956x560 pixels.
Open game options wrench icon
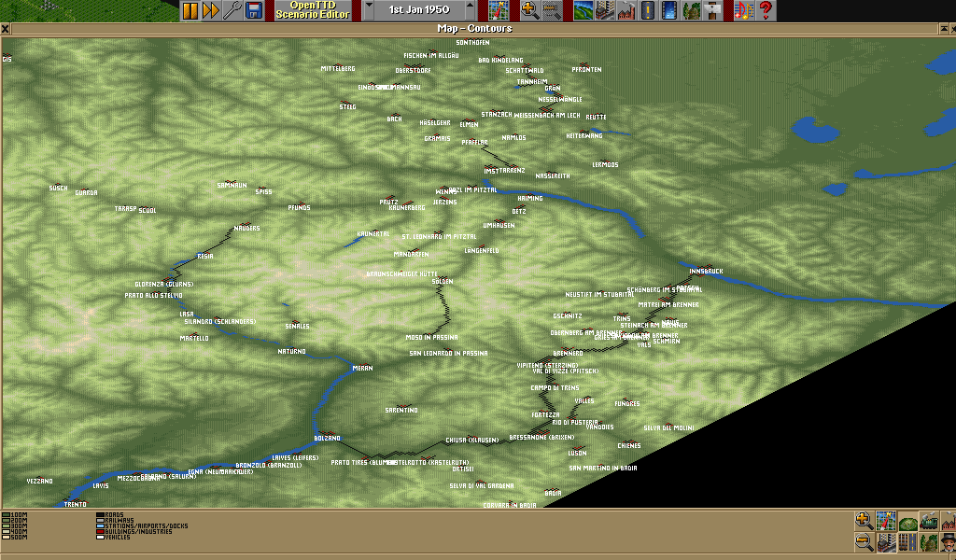pyautogui.click(x=232, y=10)
